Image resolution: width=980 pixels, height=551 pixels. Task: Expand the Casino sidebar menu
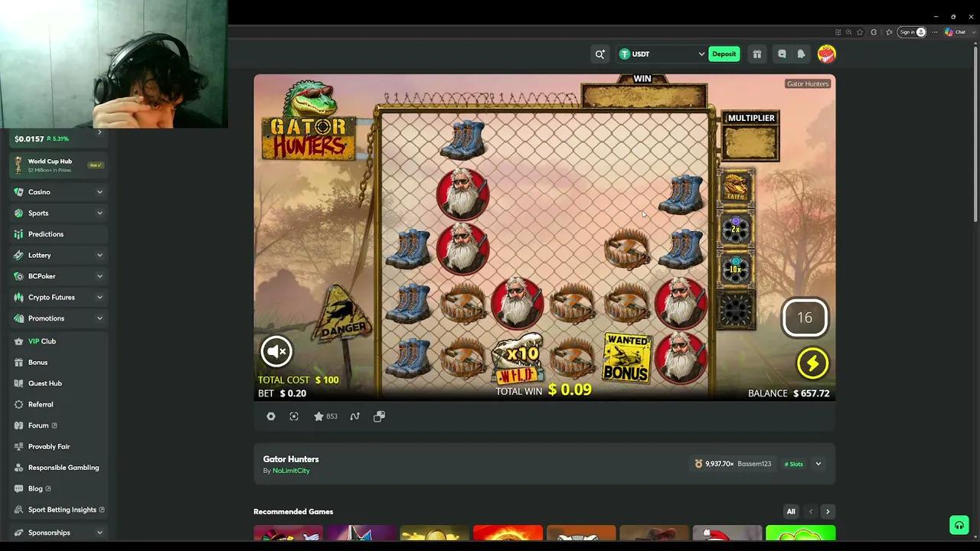pos(58,192)
